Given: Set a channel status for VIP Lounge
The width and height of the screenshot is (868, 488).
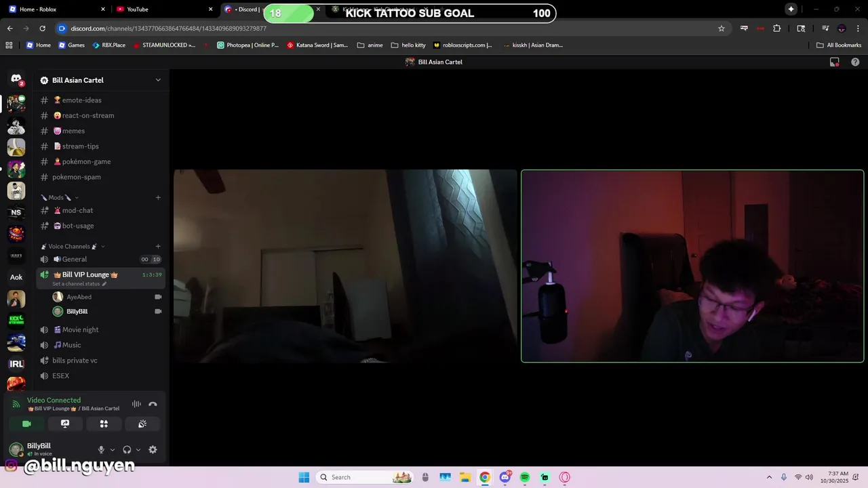Looking at the screenshot, I should tap(79, 284).
